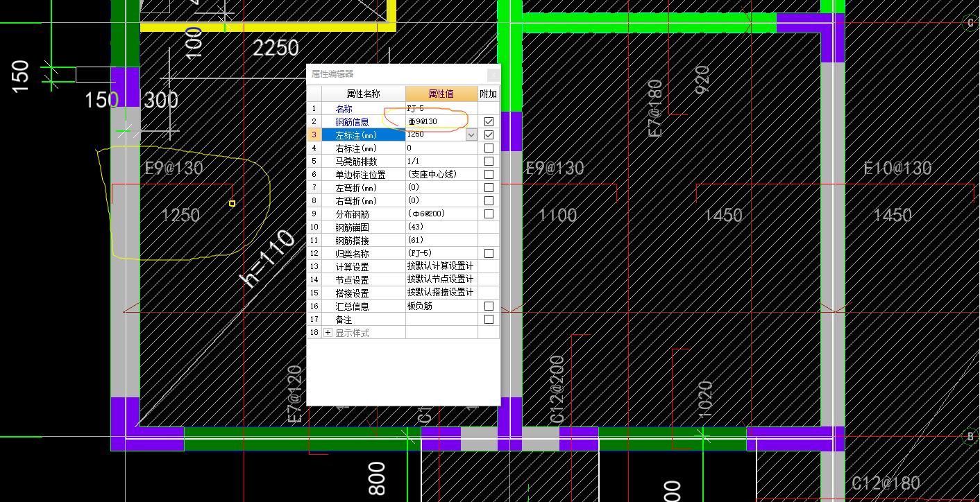
Task: Check the 附加 box for 归类名称
Action: pyautogui.click(x=489, y=253)
